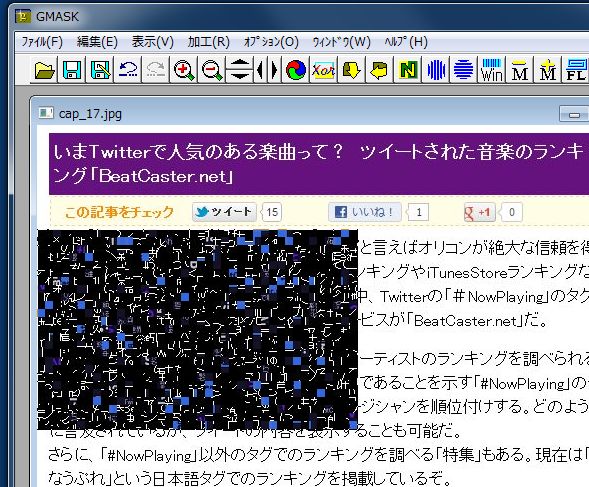This screenshot has height=487, width=589.
Task: Minimize the cap_17.jpg child window
Action: (574, 114)
